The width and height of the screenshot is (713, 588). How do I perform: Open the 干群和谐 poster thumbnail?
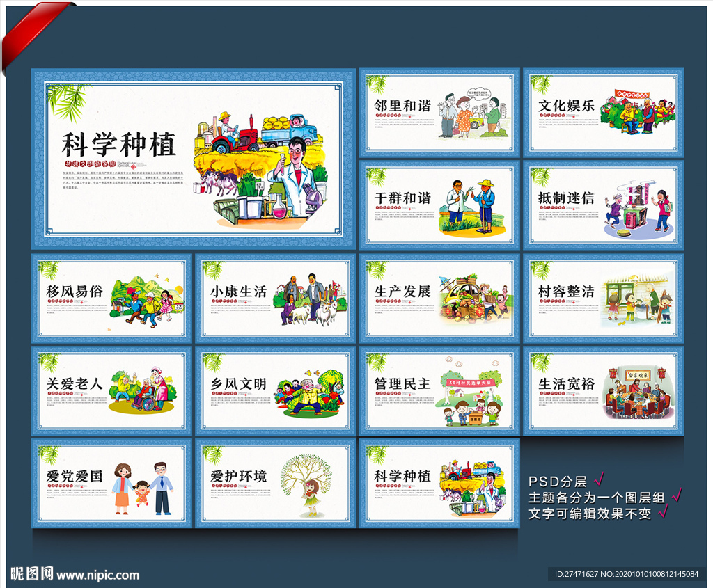pos(439,205)
